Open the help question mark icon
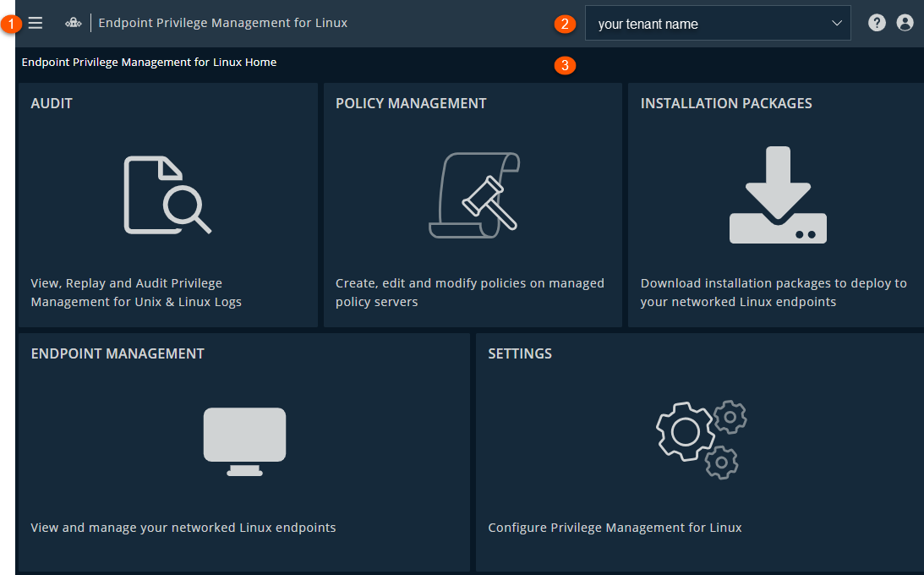The height and width of the screenshot is (575, 924). [x=877, y=23]
